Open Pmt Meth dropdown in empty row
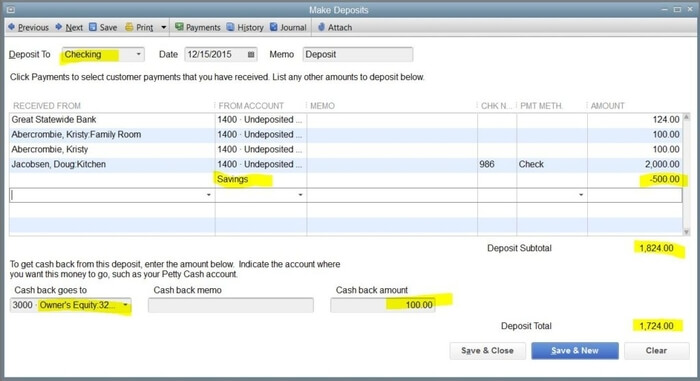 coord(581,195)
